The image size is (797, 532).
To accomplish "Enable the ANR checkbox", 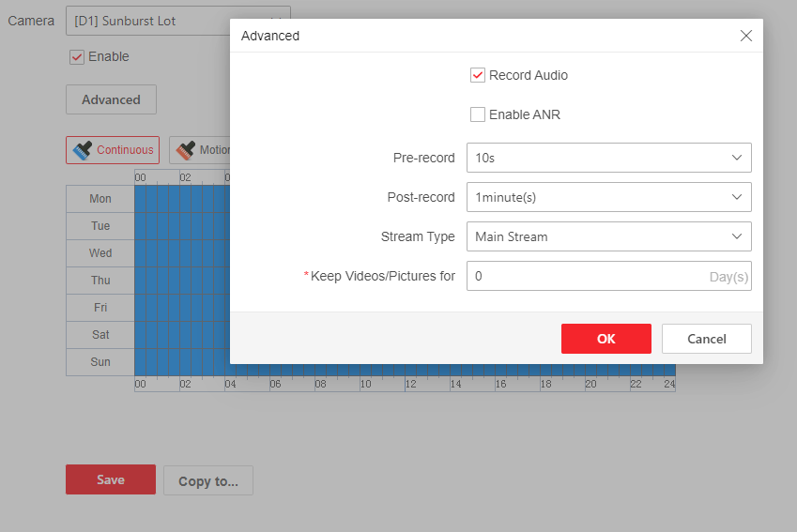I will click(x=478, y=114).
